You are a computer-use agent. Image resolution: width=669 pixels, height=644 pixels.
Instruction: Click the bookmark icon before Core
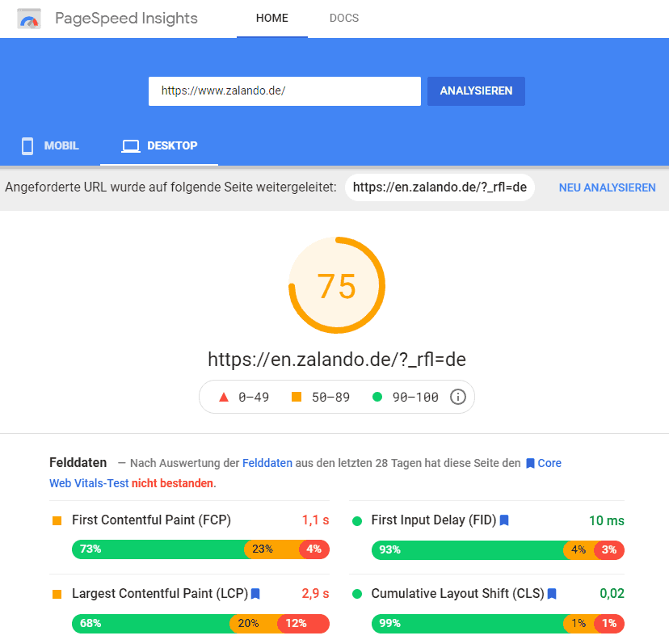pyautogui.click(x=530, y=464)
